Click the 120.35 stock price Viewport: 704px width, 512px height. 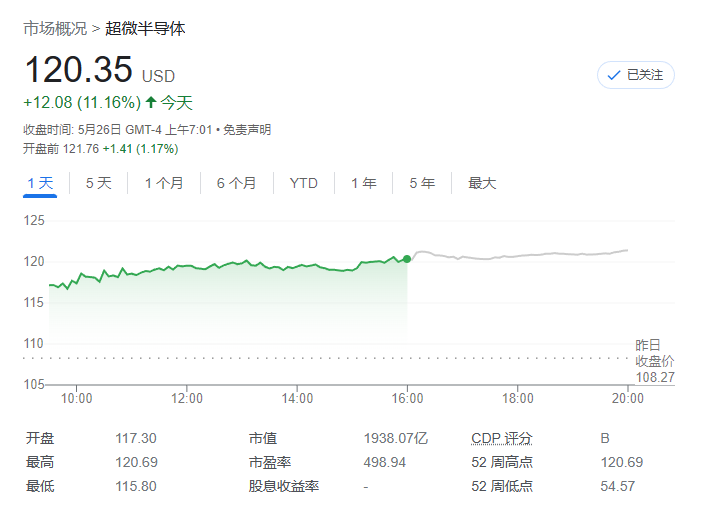[78, 70]
